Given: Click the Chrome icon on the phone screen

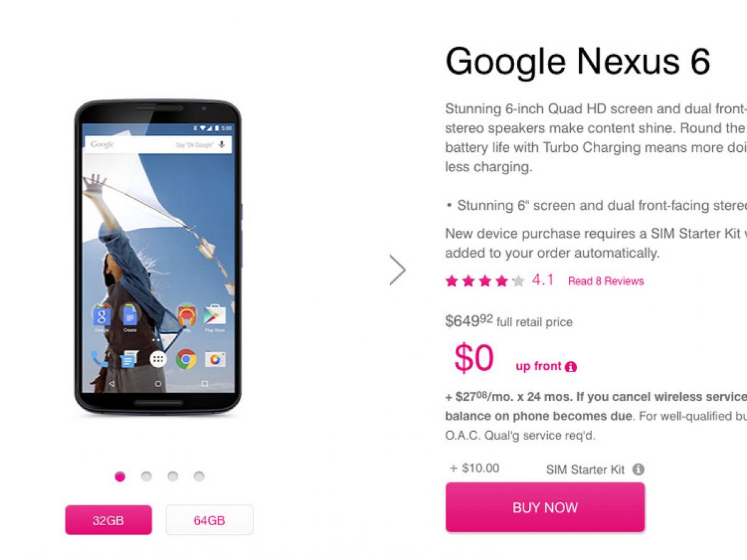Looking at the screenshot, I should coord(186,359).
